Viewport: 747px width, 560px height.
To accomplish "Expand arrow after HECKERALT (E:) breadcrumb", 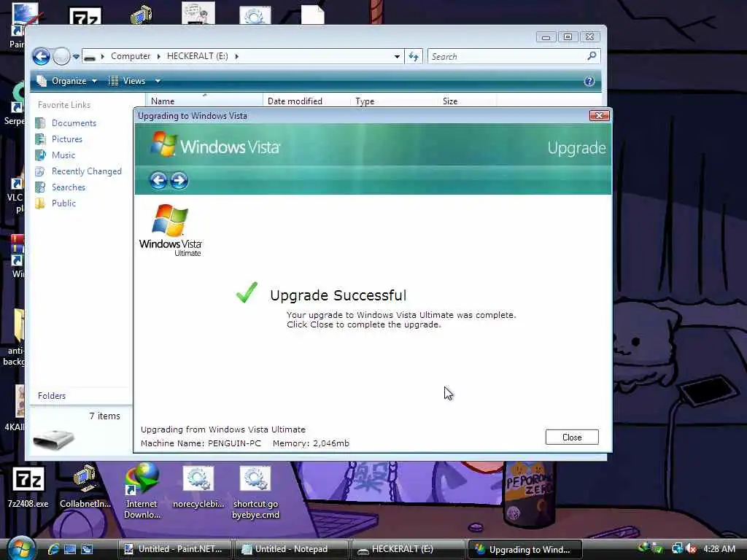I will pyautogui.click(x=237, y=57).
